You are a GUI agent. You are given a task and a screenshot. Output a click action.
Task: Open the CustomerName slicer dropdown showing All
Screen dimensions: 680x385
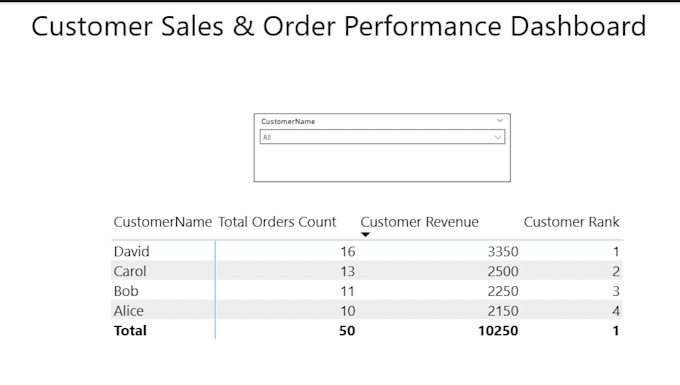coord(382,137)
